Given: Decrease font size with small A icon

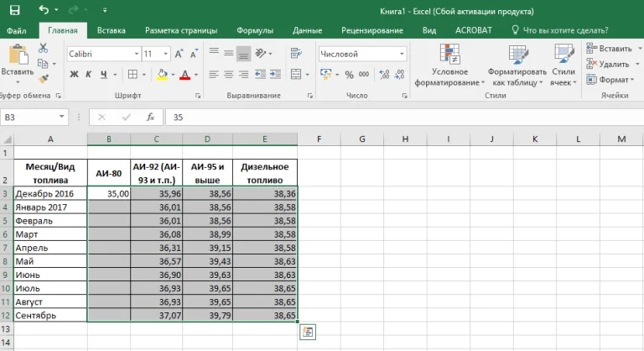Looking at the screenshot, I should click(194, 54).
